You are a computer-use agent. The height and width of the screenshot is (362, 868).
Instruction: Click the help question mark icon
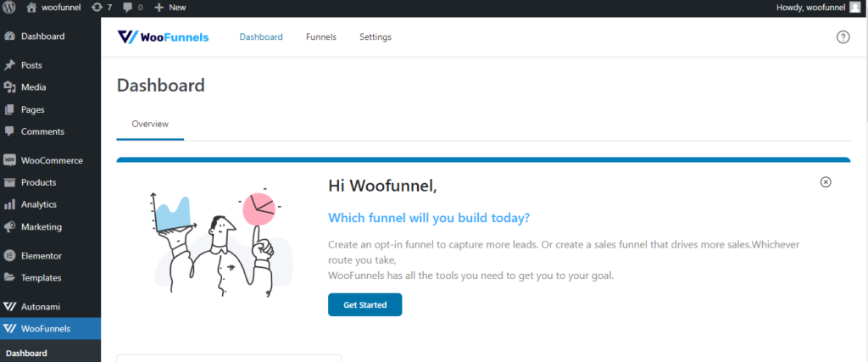coord(843,37)
